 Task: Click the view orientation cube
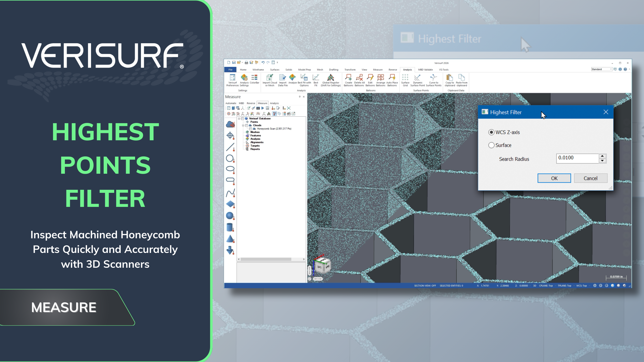coord(323,265)
